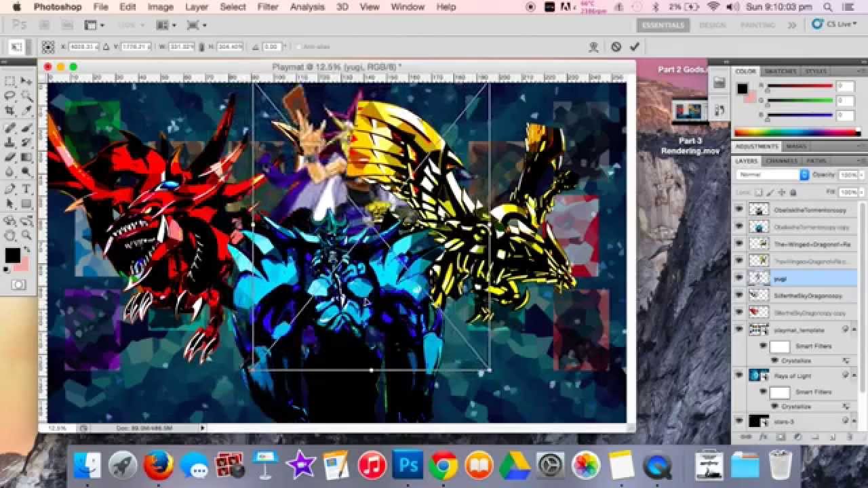This screenshot has height=488, width=868.
Task: Open the Image menu
Action: click(161, 7)
